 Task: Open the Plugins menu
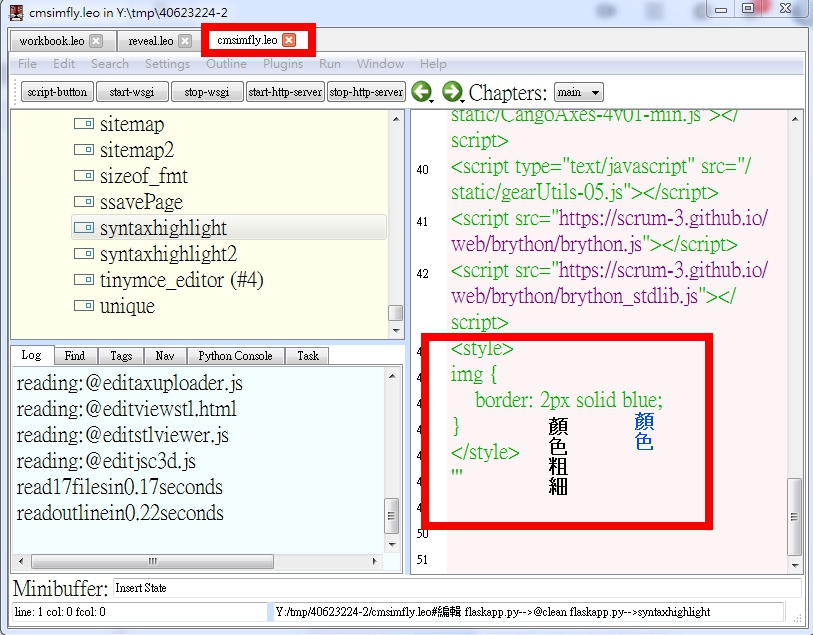(283, 64)
